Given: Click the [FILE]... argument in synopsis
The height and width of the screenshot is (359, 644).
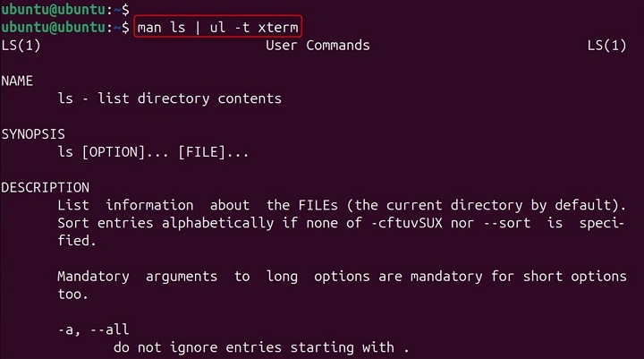Looking at the screenshot, I should [213, 152].
